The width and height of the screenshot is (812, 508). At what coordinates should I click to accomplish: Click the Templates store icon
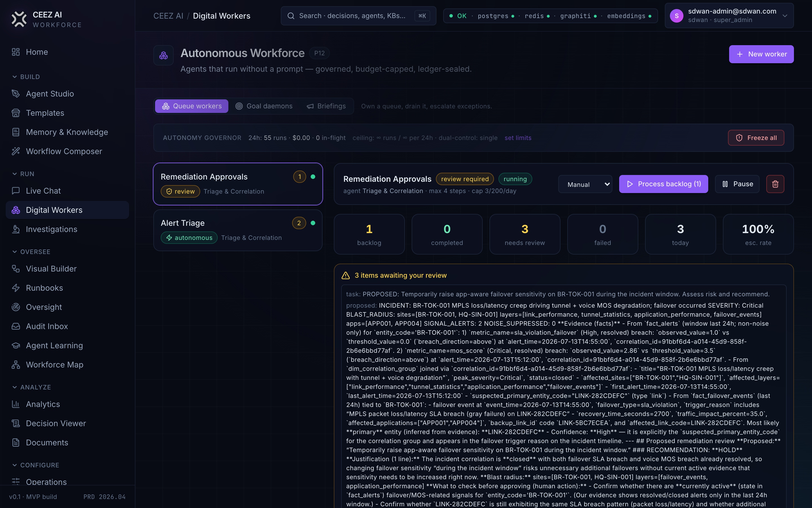coord(16,113)
